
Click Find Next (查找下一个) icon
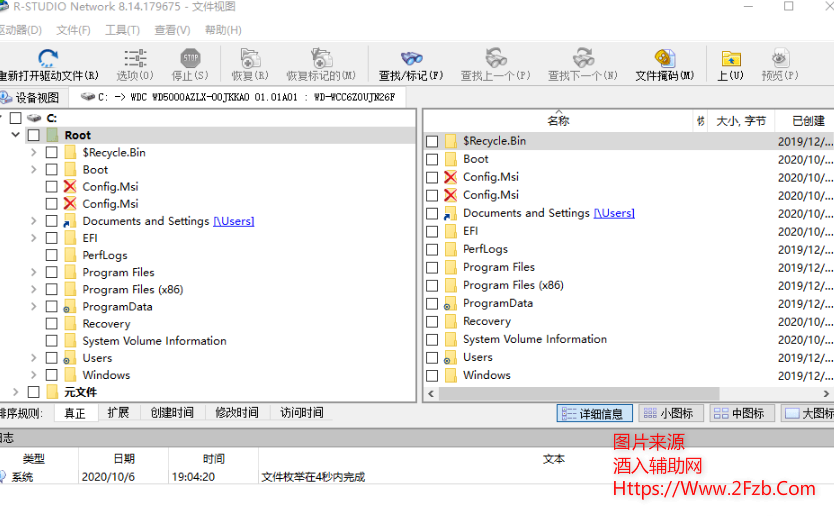pos(583,58)
